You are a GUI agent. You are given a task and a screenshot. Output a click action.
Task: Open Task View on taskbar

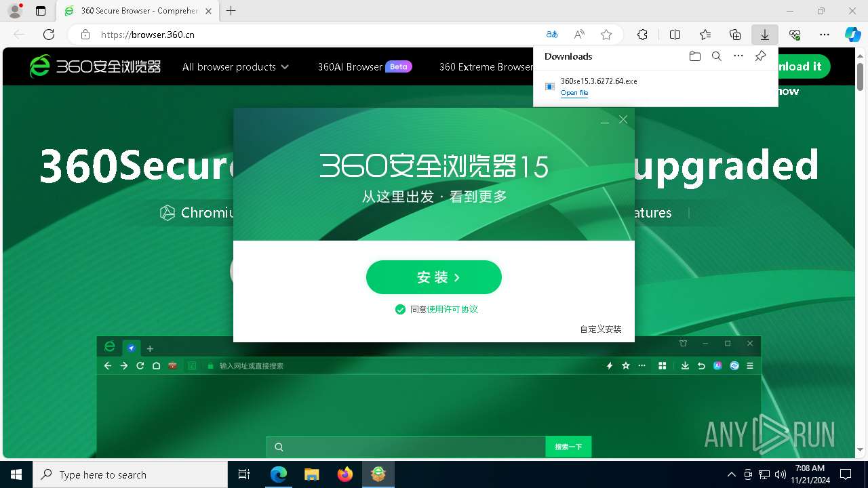244,474
